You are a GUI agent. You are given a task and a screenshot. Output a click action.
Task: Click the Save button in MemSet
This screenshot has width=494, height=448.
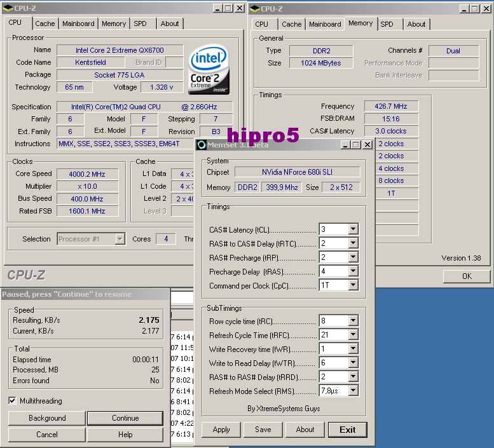263,430
